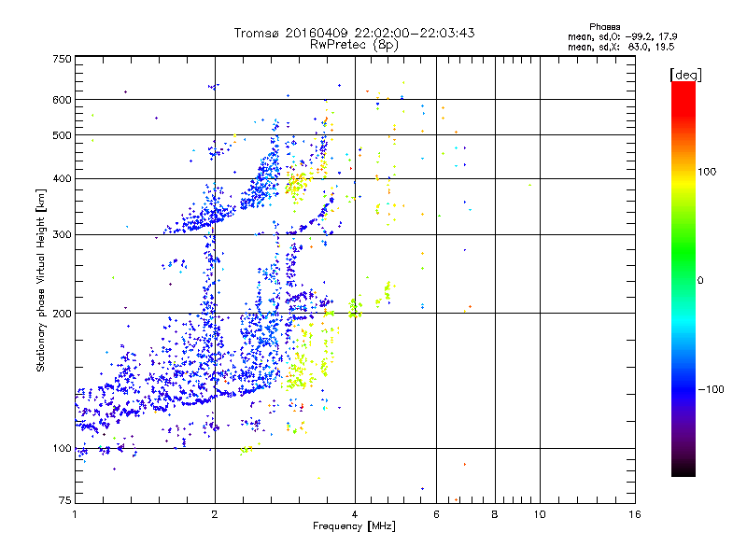
Task: Click the y-axis tick label '300'
Action: [62, 234]
